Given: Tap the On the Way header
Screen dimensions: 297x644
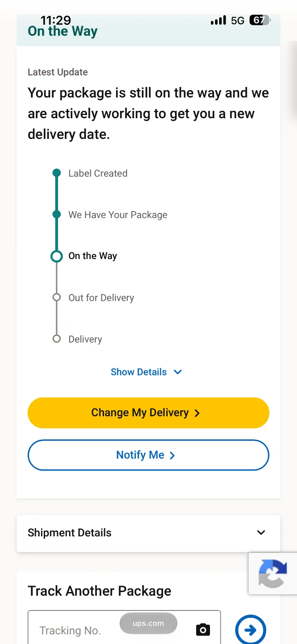Looking at the screenshot, I should tap(63, 31).
